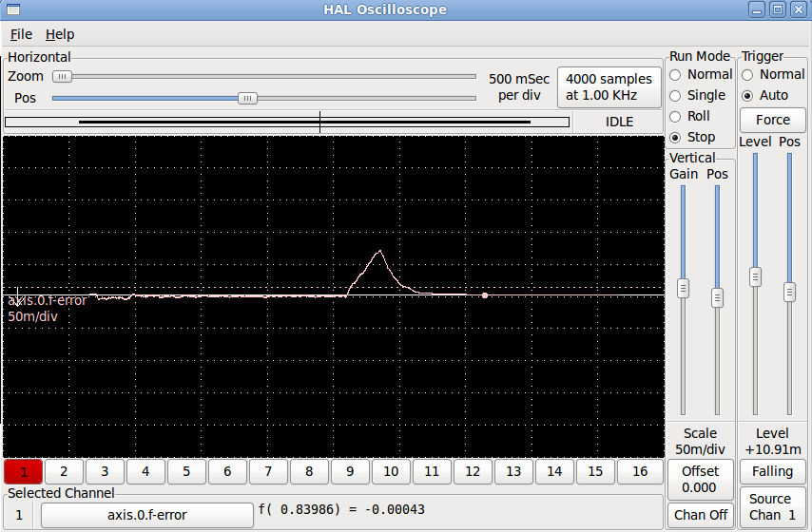Close the HAL Oscilloscope window
This screenshot has width=812, height=532.
798,9
